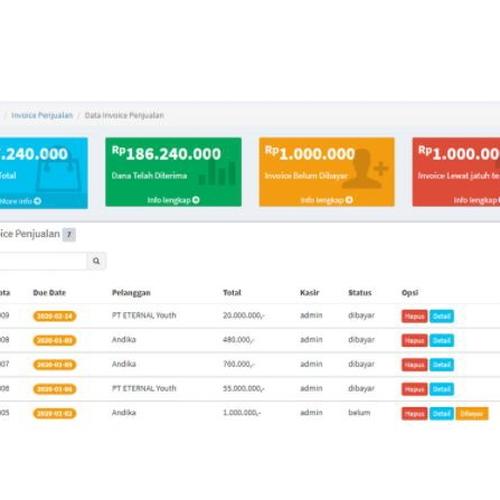This screenshot has height=500, width=500.
Task: Open Info lengkap arrow on orange card
Action: [349, 200]
